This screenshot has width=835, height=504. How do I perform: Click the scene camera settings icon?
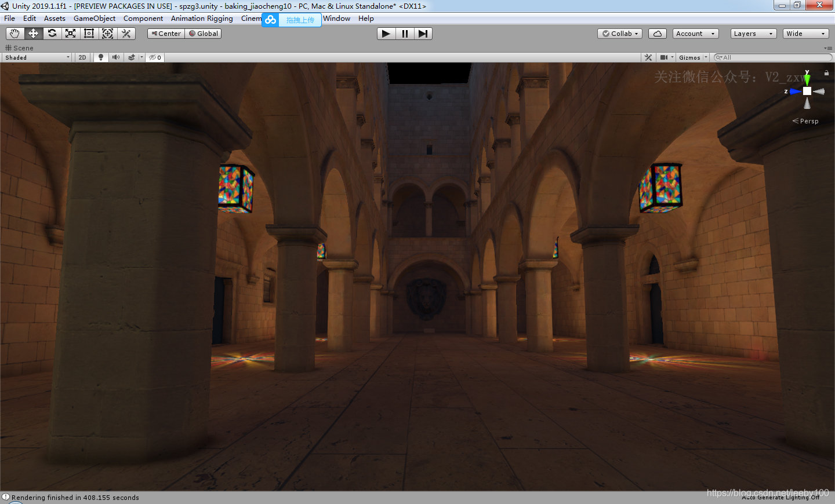(664, 57)
